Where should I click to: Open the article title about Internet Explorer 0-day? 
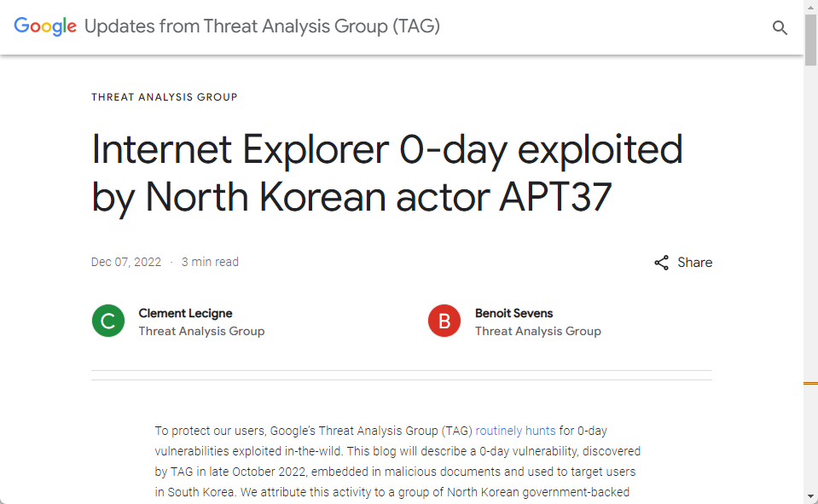coord(386,172)
